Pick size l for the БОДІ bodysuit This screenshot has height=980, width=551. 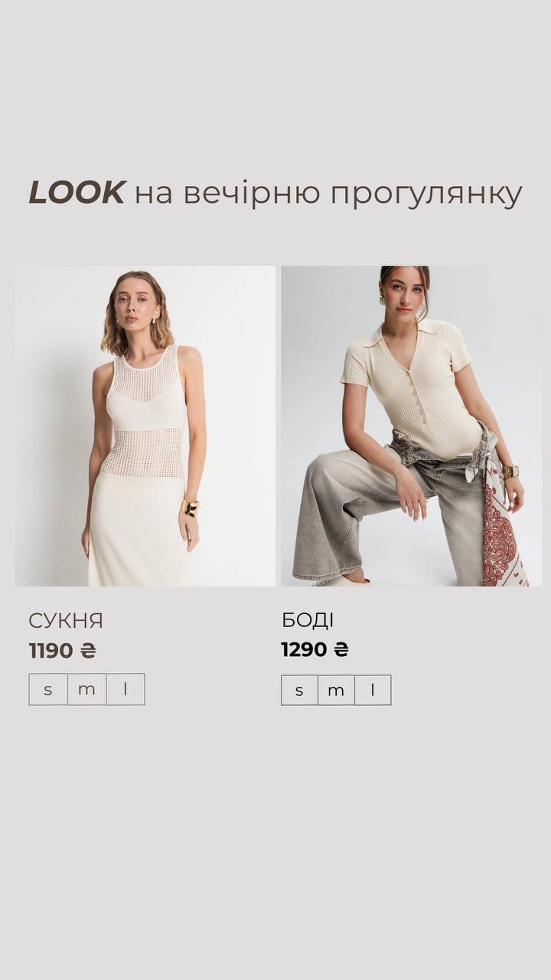pos(373,690)
